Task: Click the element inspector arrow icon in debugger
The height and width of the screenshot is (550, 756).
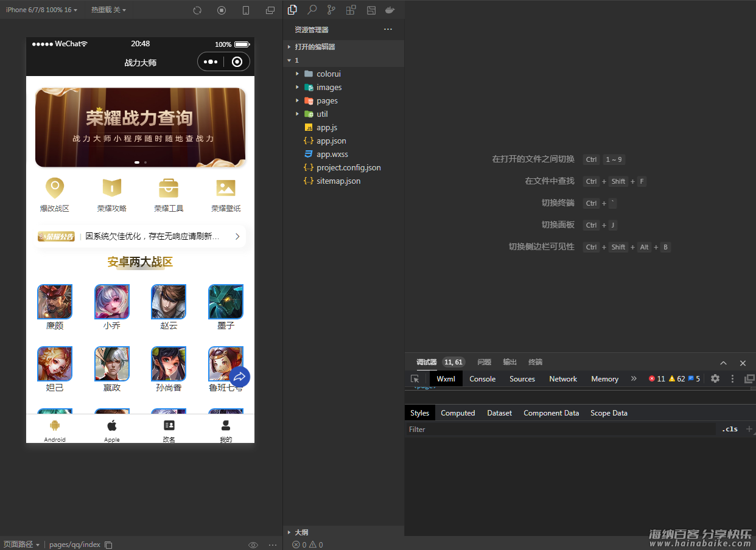Action: (x=415, y=378)
